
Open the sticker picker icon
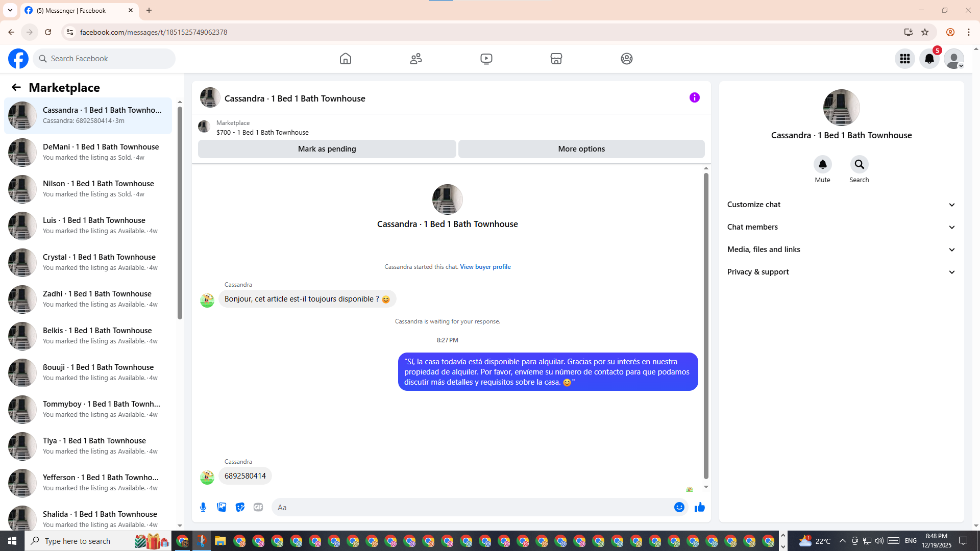pyautogui.click(x=240, y=507)
